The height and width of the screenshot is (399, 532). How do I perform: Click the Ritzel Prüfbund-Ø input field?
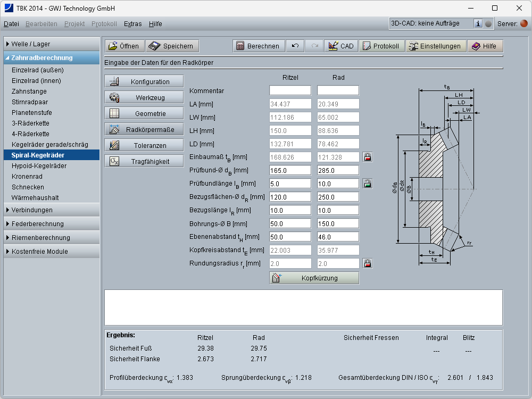coord(290,170)
